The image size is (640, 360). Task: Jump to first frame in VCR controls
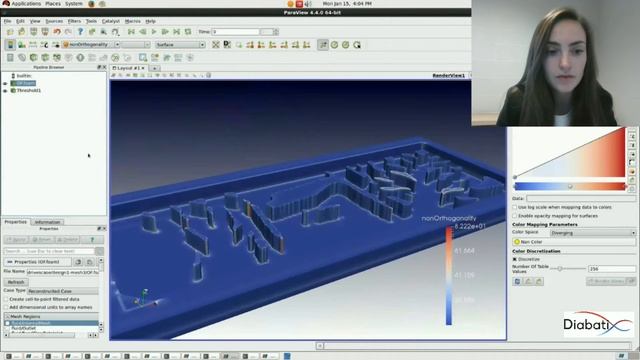[131, 32]
